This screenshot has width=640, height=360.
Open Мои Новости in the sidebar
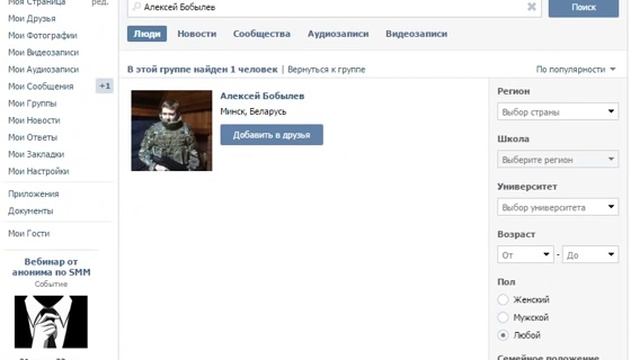tap(34, 120)
